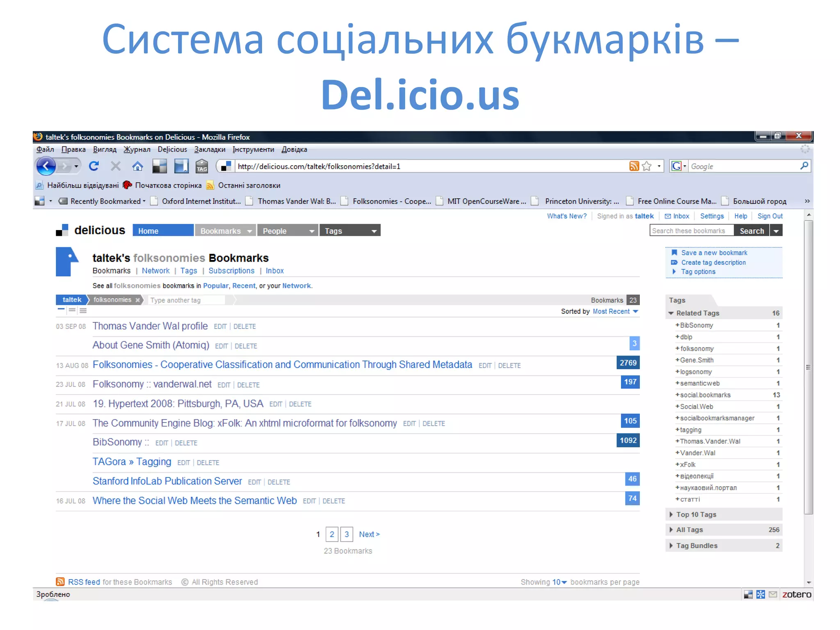Change the Showing 10 per page dropdown
Screen dimensions: 840x630
(x=559, y=582)
